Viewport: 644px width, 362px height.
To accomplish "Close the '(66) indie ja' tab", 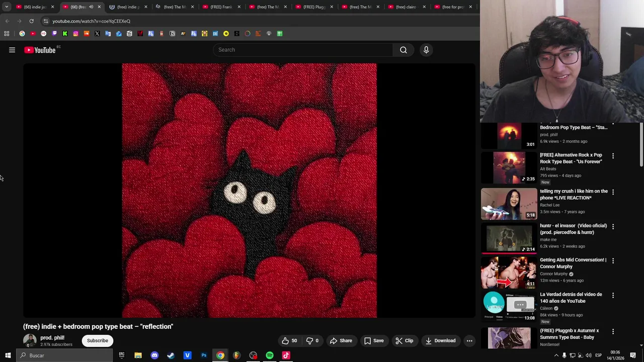I will pyautogui.click(x=52, y=7).
